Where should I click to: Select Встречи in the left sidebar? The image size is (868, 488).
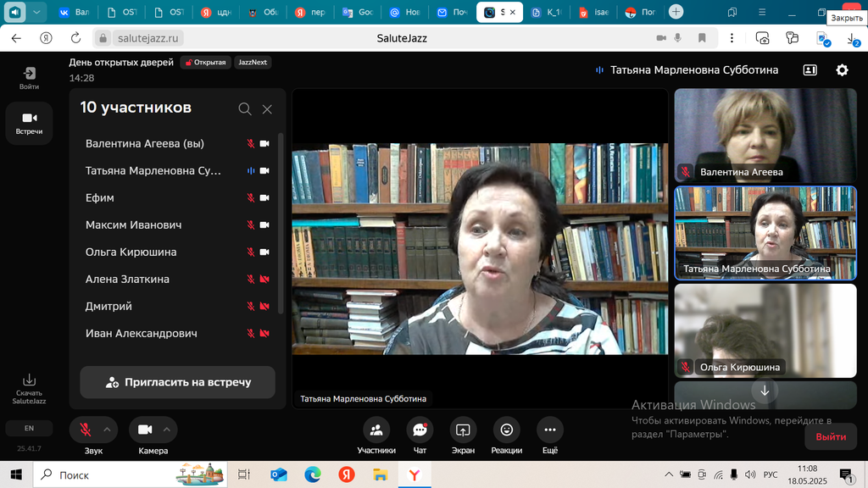(x=29, y=123)
